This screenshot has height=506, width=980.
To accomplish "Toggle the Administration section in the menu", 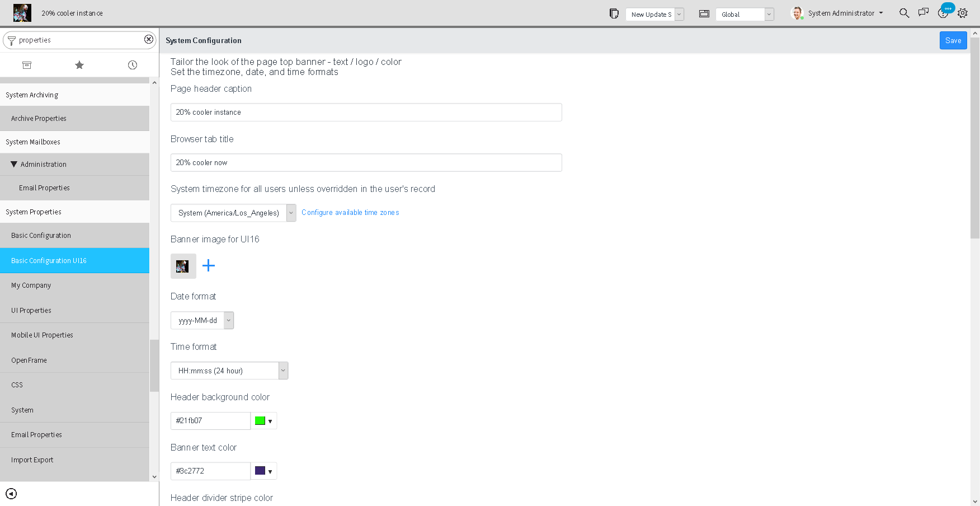I will pyautogui.click(x=42, y=164).
